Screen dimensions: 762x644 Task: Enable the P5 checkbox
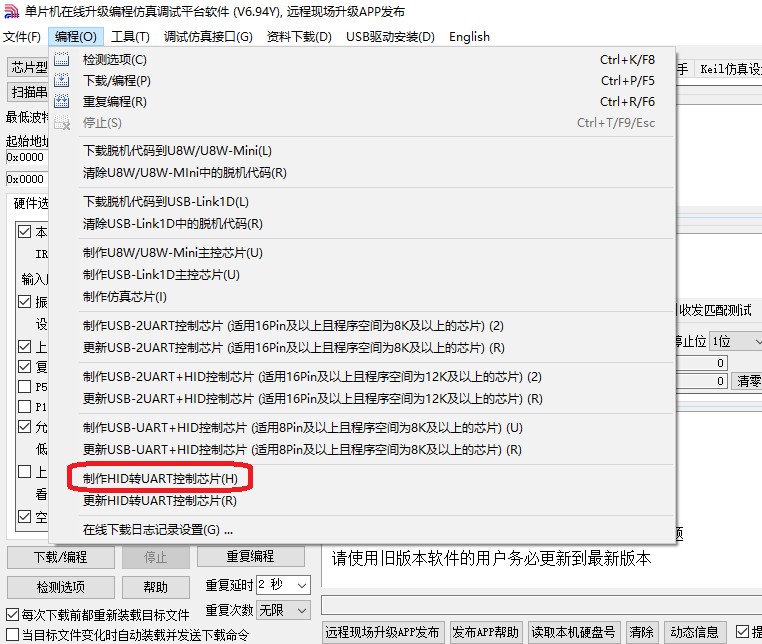[24, 386]
